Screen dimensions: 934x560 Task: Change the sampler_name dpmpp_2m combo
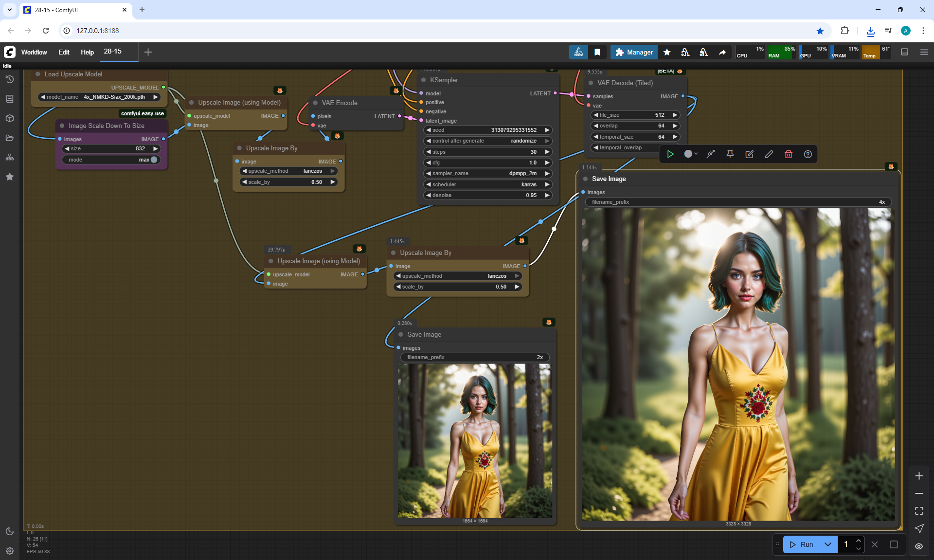(x=486, y=173)
